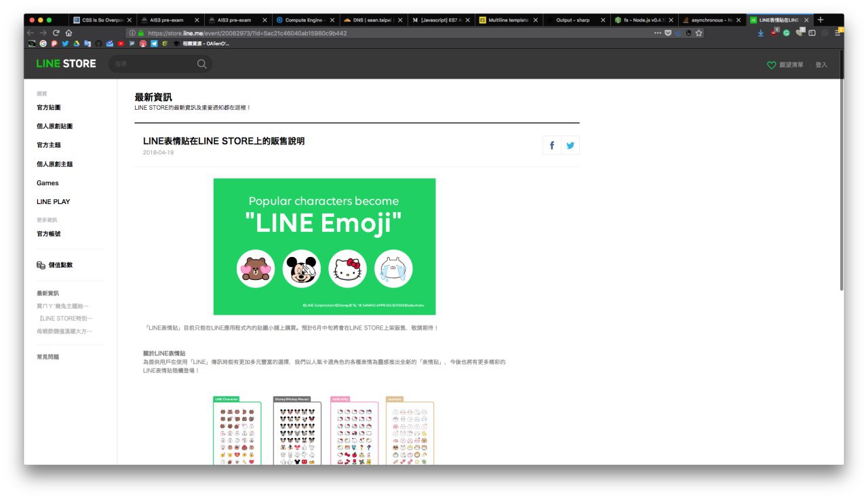Open the downloads arrow icon

761,33
